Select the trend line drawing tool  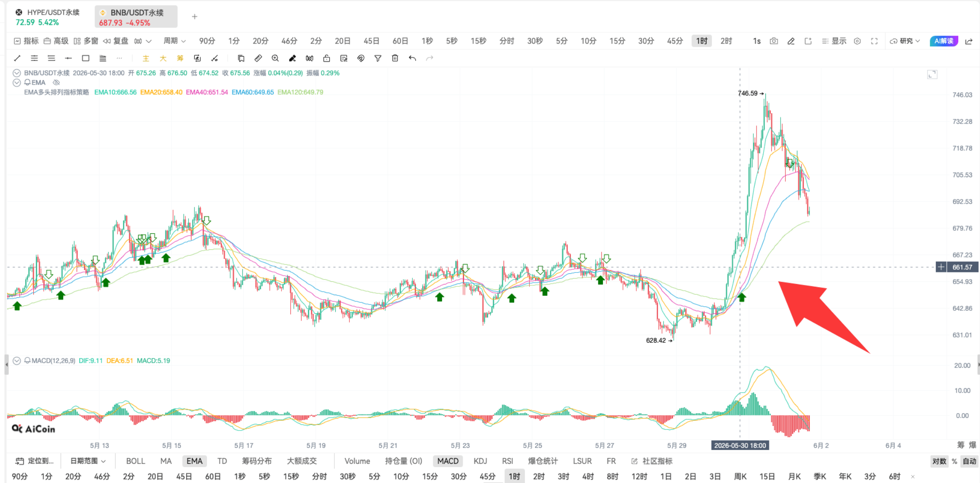point(17,58)
